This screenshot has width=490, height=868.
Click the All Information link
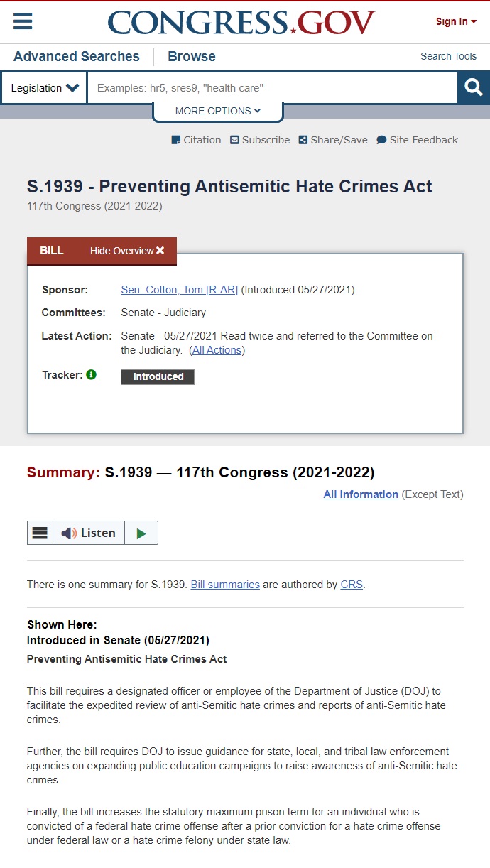(361, 494)
